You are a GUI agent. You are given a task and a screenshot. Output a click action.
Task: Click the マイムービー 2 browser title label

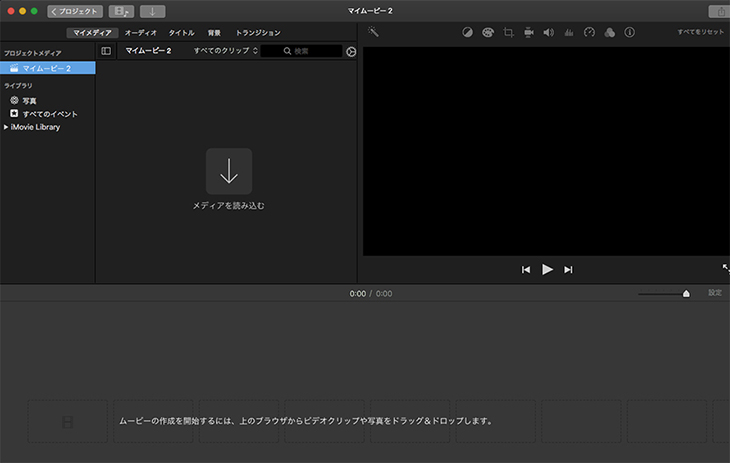149,50
